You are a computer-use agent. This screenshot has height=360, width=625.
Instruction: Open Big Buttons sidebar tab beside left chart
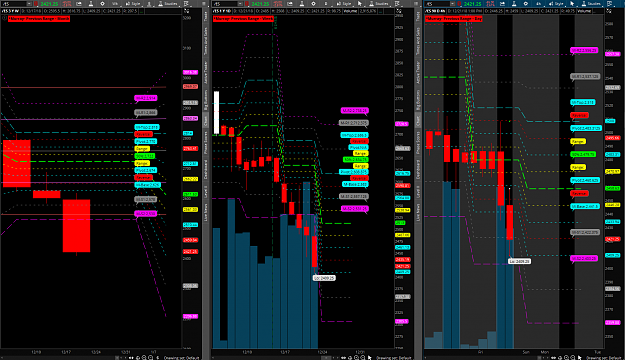[x=206, y=99]
